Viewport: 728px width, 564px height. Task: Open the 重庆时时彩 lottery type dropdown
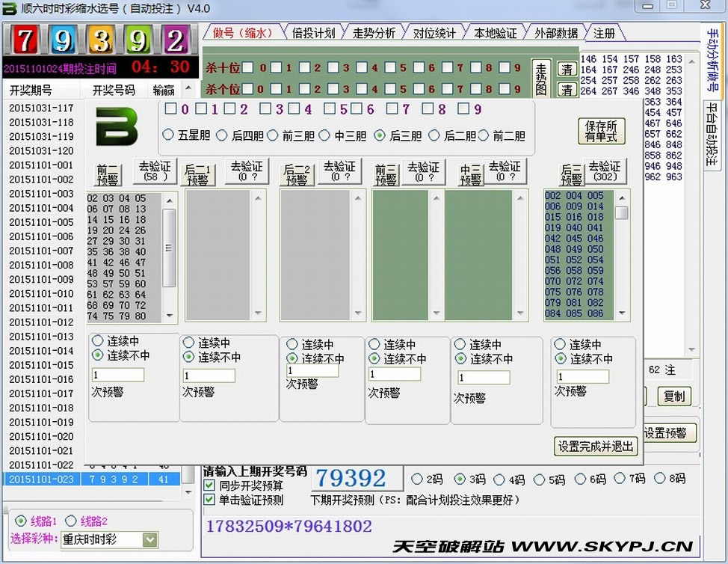pyautogui.click(x=150, y=539)
